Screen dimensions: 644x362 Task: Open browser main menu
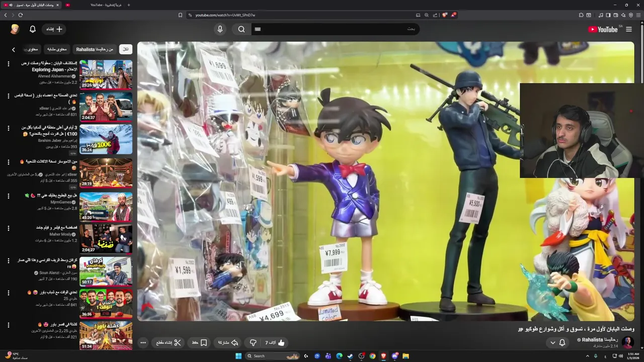click(x=639, y=15)
